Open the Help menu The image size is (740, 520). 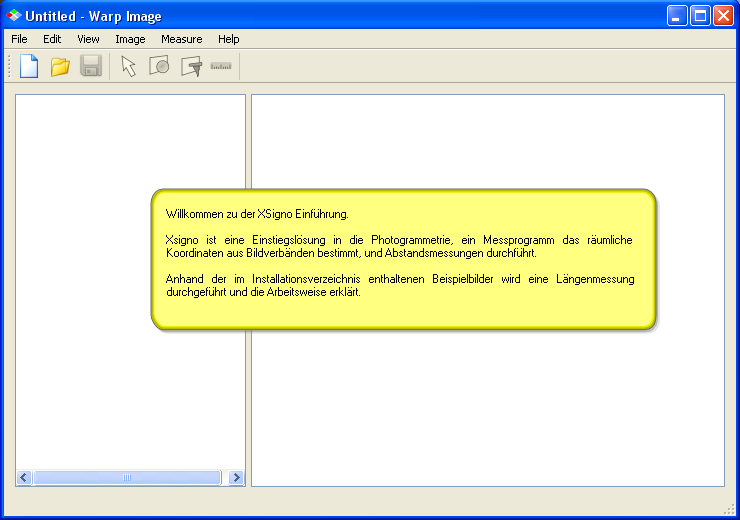[x=228, y=39]
